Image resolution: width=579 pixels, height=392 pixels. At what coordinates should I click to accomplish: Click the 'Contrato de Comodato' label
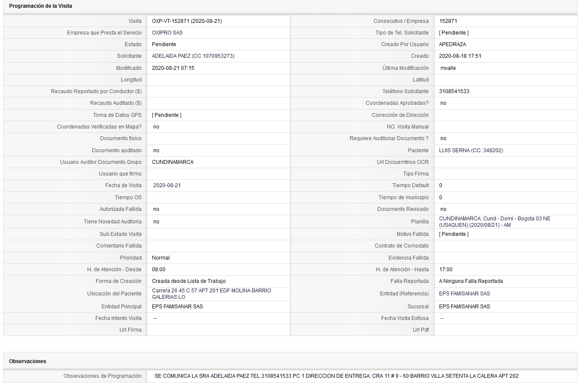coord(402,246)
